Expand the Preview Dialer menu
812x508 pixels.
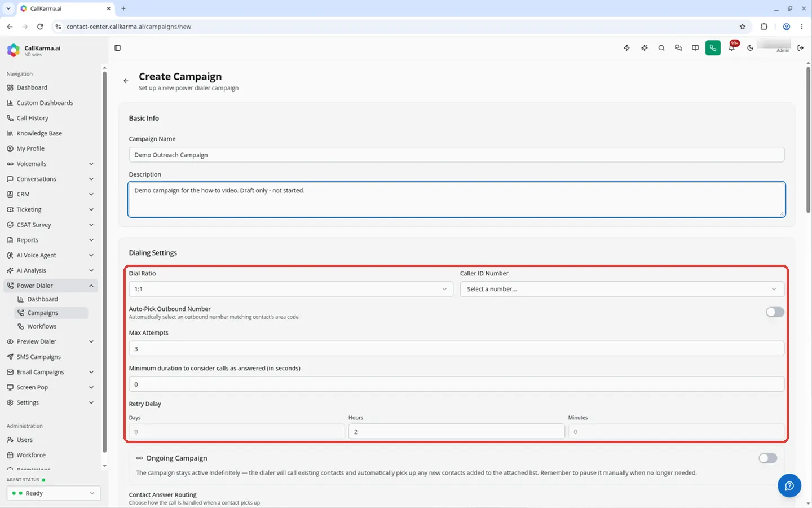point(50,341)
